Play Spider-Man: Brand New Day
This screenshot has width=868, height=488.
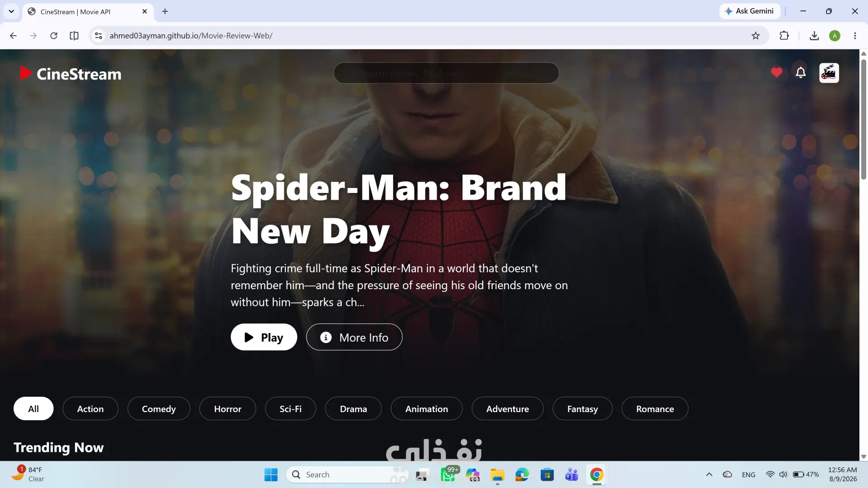pyautogui.click(x=264, y=337)
